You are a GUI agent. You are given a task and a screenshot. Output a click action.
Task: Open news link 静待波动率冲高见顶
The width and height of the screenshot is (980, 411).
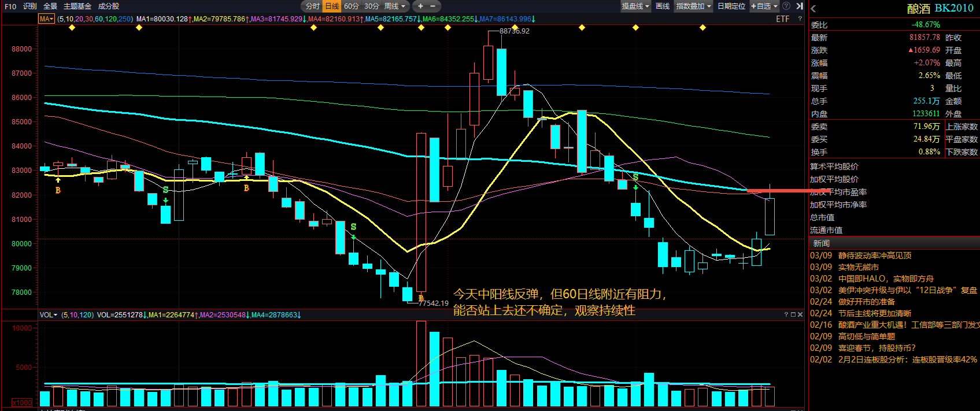pos(875,256)
